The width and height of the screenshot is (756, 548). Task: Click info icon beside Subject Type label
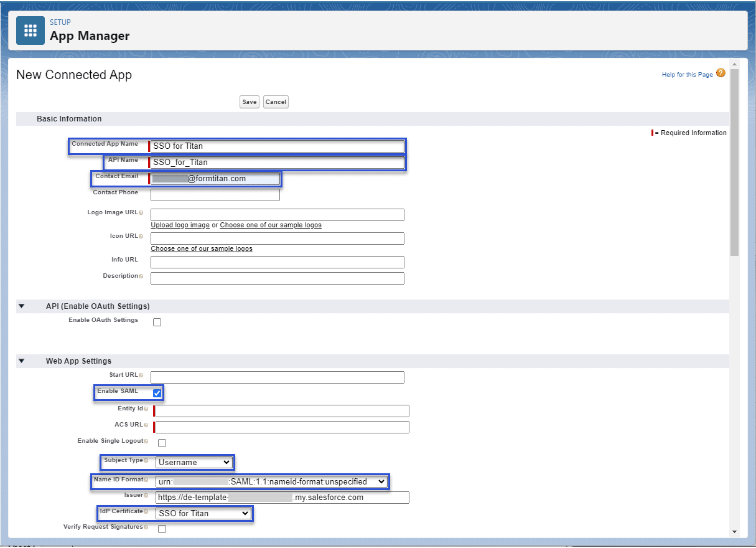tap(146, 461)
